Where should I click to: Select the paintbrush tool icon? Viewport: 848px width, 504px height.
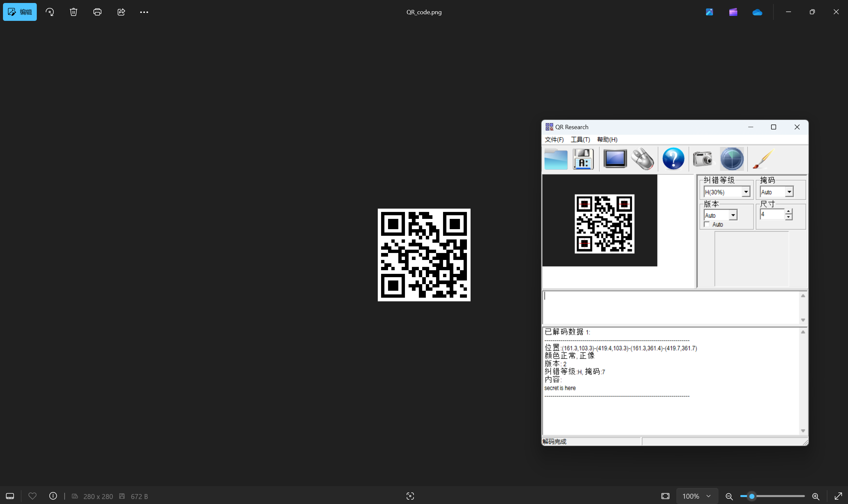(x=763, y=159)
